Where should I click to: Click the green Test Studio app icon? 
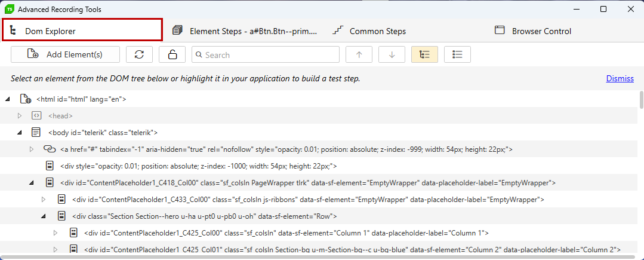9,9
